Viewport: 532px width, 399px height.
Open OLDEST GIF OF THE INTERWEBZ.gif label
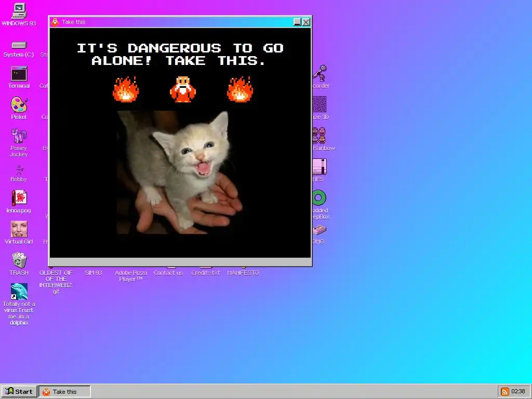click(56, 282)
